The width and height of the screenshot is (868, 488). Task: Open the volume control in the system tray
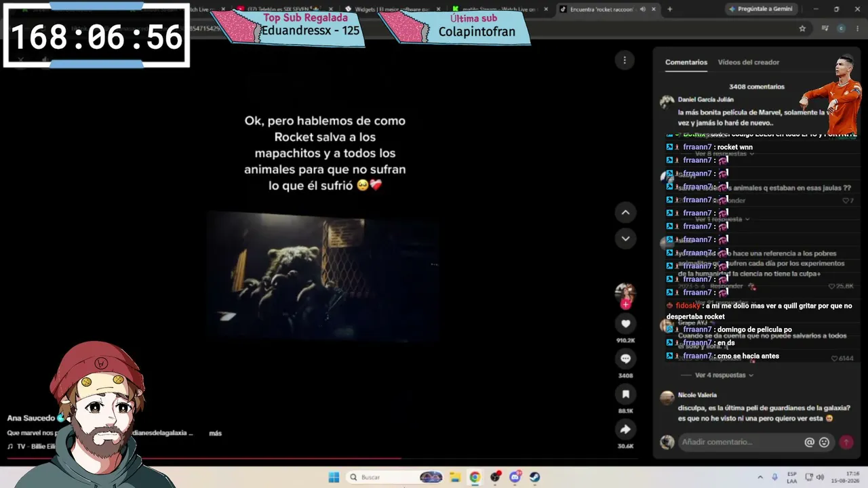[820, 477]
